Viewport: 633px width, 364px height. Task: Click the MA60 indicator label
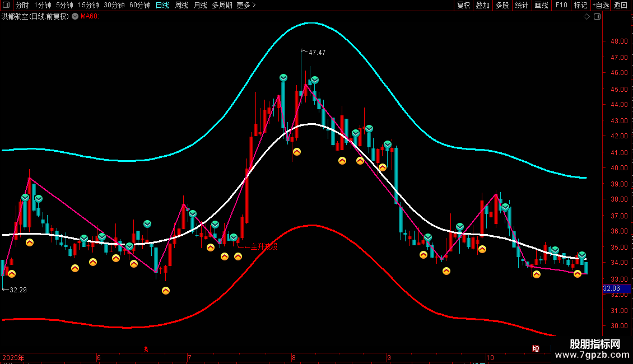[90, 17]
